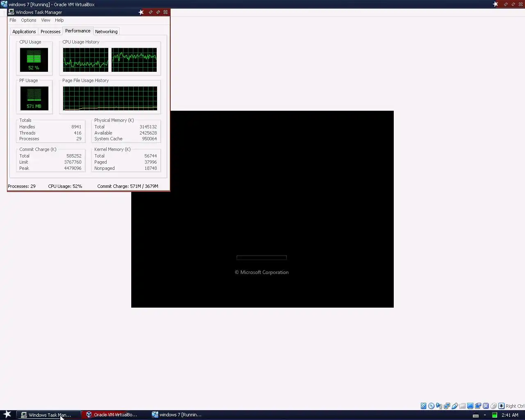Click the first CPU Usage History graph
525x420 pixels.
(x=86, y=59)
